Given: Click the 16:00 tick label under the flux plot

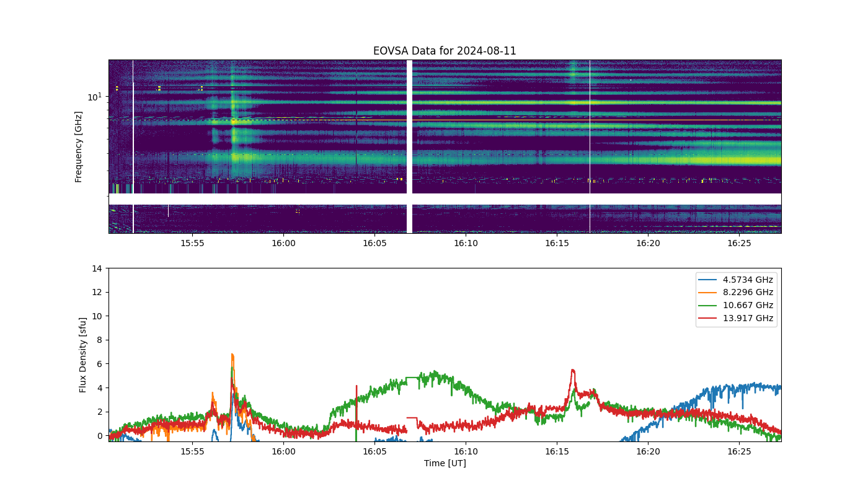Looking at the screenshot, I should (x=283, y=451).
